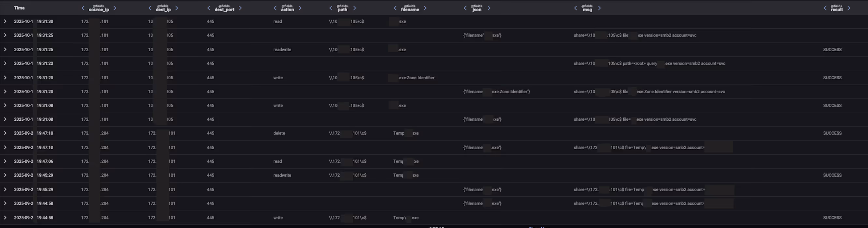Viewport: 868px width, 228px height.
Task: Move result column left via arrow
Action: click(x=825, y=8)
